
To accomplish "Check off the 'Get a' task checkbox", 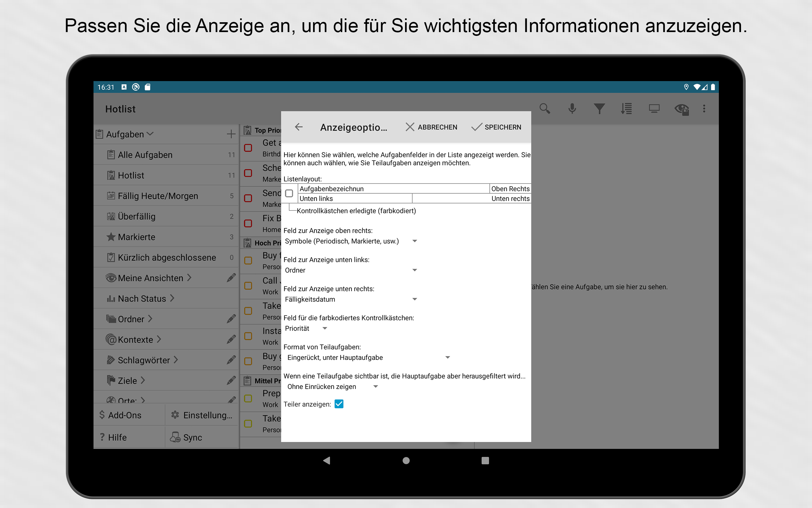I will click(x=248, y=148).
